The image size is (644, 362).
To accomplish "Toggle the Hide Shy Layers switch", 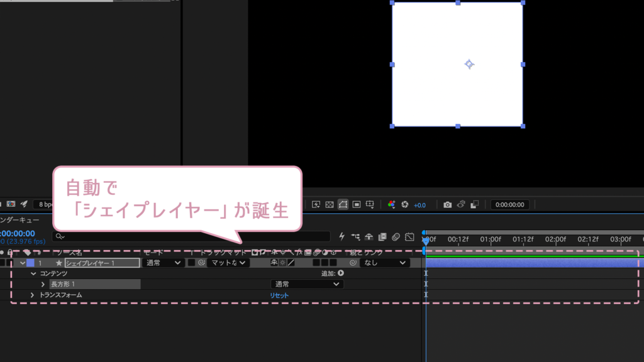I will coord(369,237).
